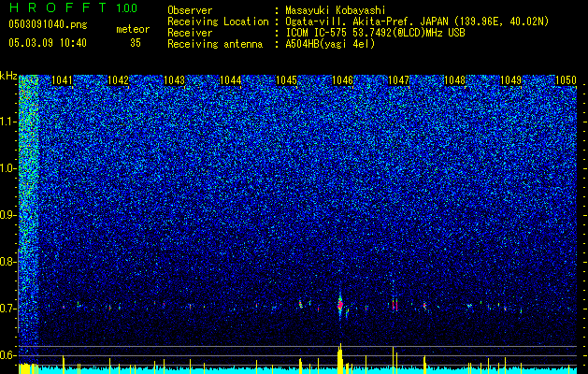Select the meteor count value 35
Viewport: 588px width, 374px height.
coord(136,43)
